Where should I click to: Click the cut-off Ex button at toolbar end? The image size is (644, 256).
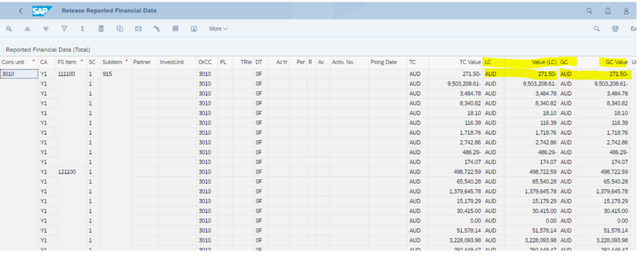[x=633, y=29]
